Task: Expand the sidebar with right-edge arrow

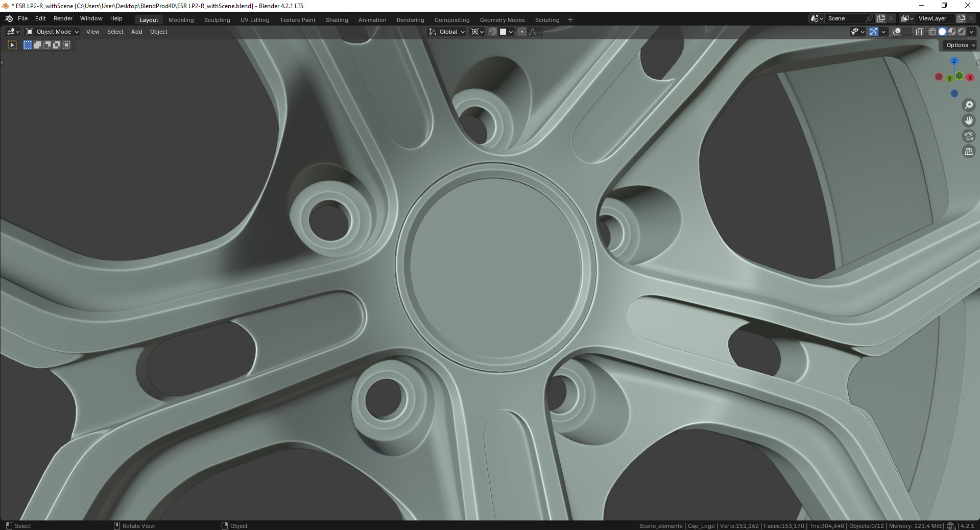Action: (977, 62)
